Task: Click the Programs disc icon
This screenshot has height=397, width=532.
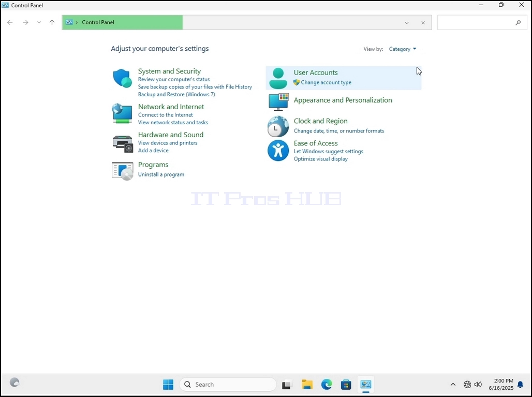Action: tap(122, 171)
